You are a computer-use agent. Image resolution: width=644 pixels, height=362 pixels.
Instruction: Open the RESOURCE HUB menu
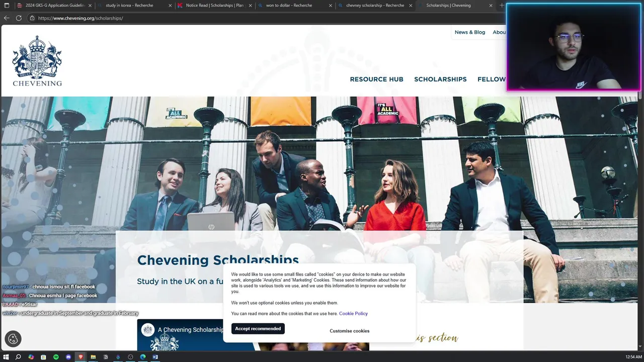376,79
